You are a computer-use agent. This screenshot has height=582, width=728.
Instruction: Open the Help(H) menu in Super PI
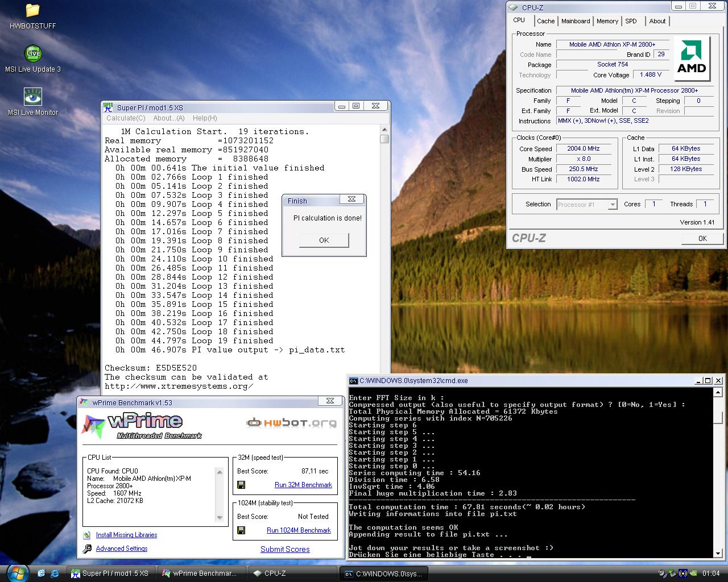205,118
